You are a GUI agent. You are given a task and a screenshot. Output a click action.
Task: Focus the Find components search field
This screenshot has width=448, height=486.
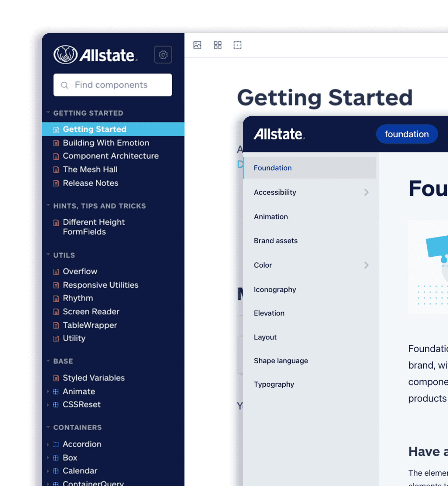[113, 85]
